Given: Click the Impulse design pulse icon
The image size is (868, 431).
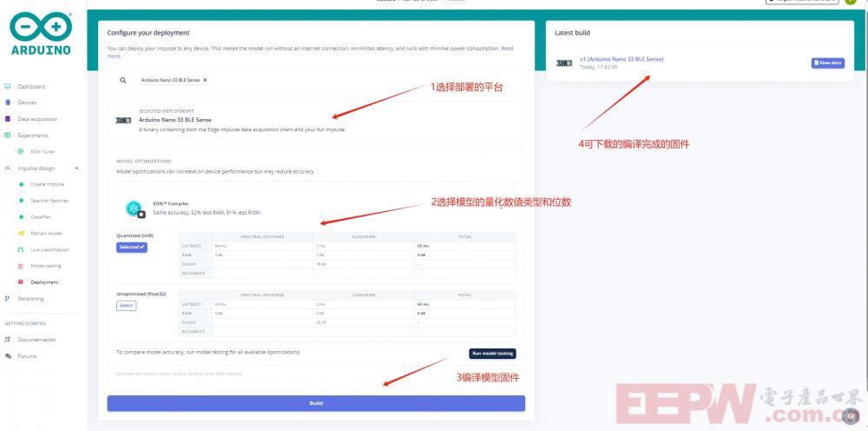Looking at the screenshot, I should pyautogui.click(x=7, y=168).
